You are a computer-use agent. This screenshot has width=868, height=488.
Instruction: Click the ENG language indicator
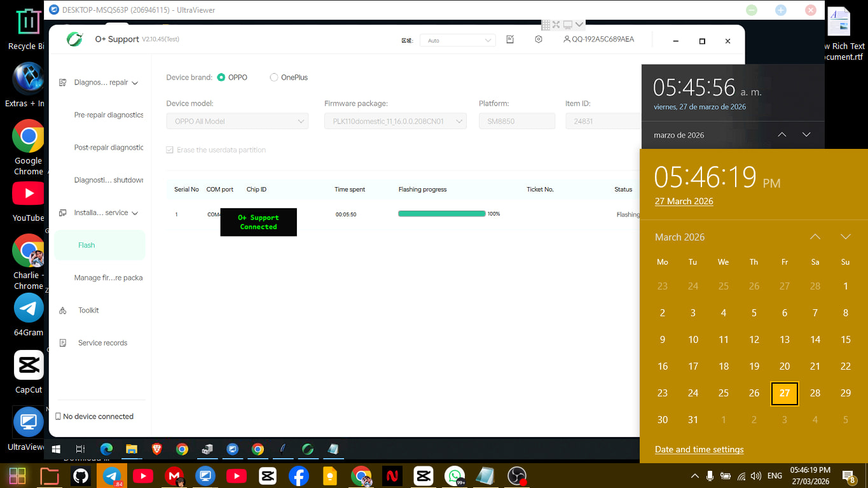(x=775, y=476)
